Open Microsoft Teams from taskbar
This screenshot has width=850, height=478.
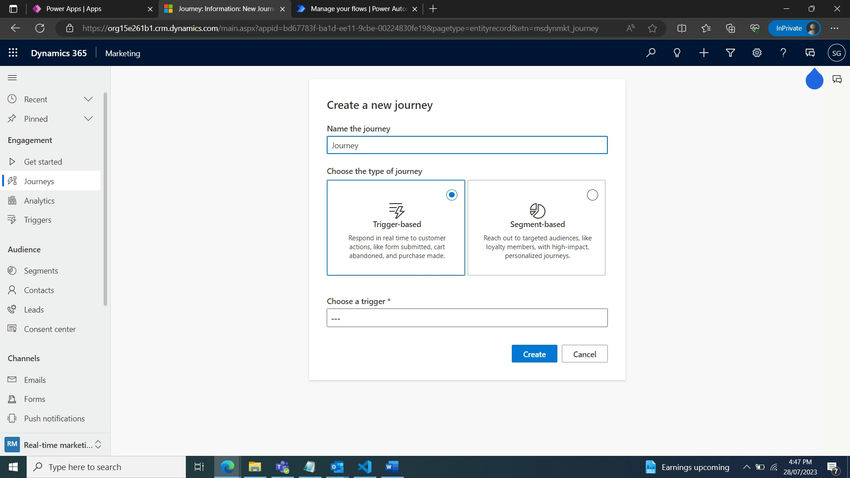click(282, 467)
